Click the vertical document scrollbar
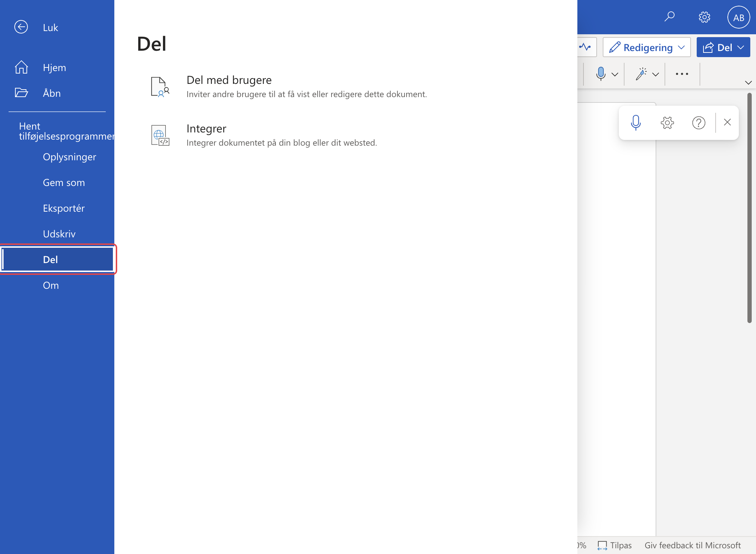The height and width of the screenshot is (554, 756). click(x=749, y=208)
